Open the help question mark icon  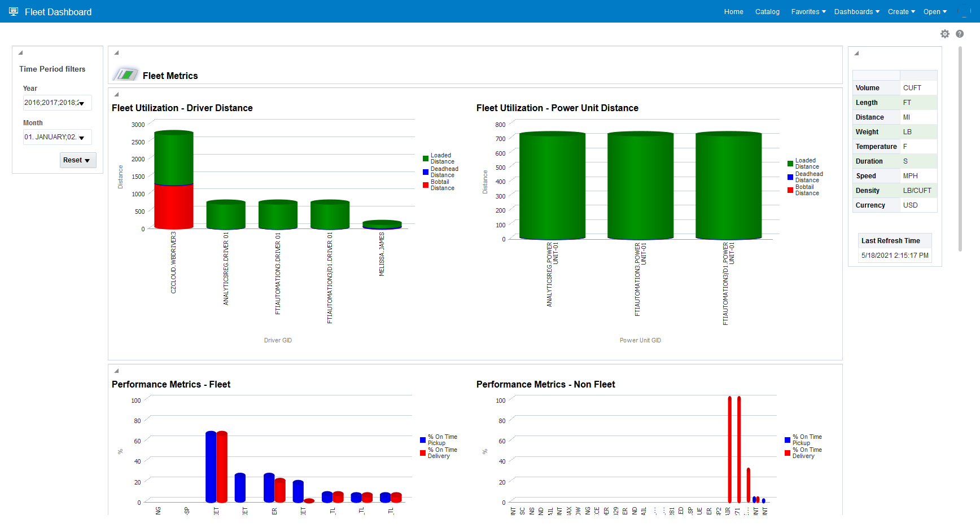pos(960,34)
